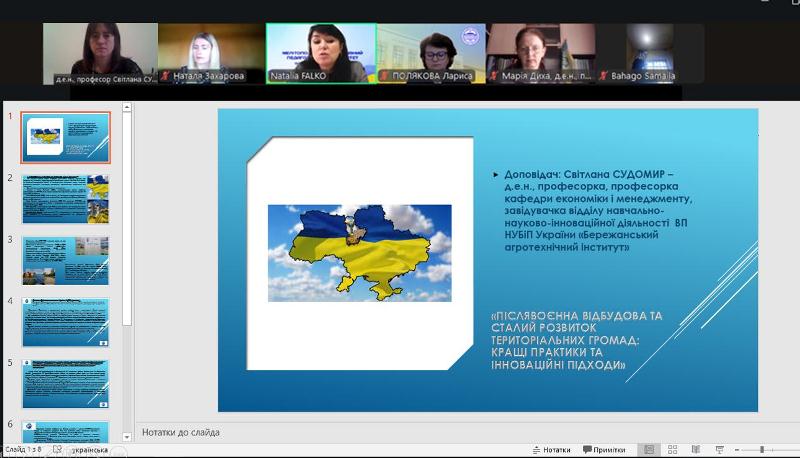Select slide 4 thumbnail
This screenshot has height=458, width=800.
tap(65, 322)
